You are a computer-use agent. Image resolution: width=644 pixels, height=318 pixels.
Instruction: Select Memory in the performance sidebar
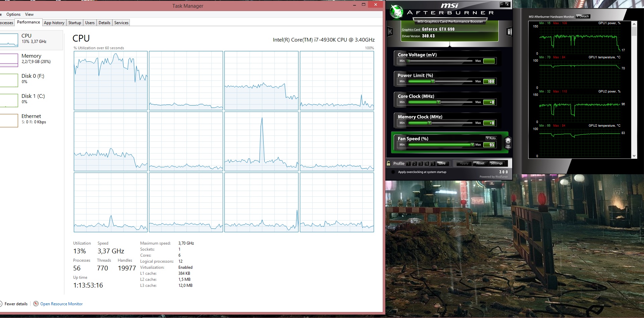(31, 59)
